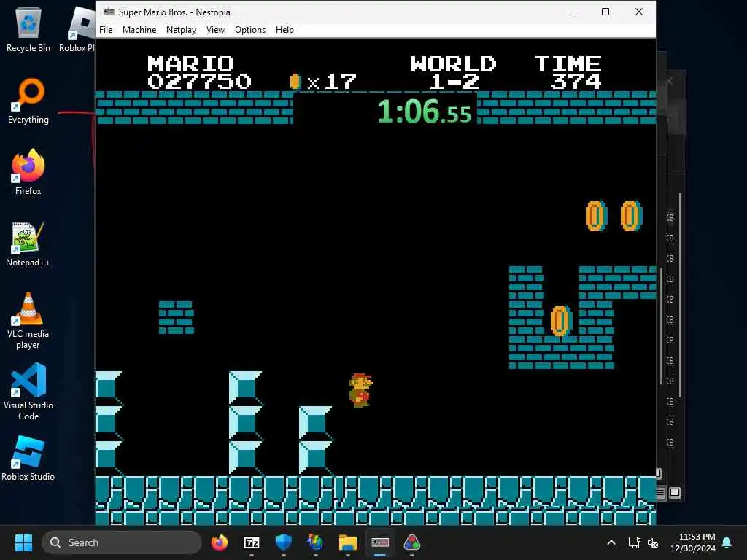Select the Roblox Player desktop icon

[77, 29]
